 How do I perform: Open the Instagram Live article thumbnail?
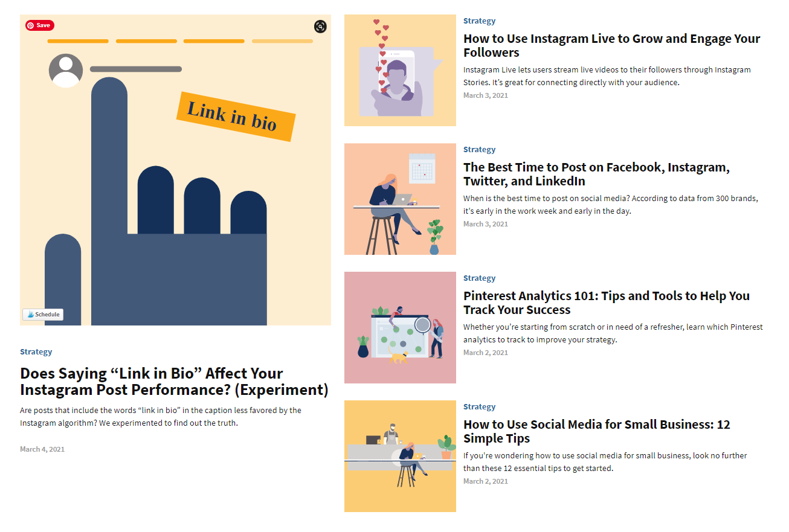400,71
